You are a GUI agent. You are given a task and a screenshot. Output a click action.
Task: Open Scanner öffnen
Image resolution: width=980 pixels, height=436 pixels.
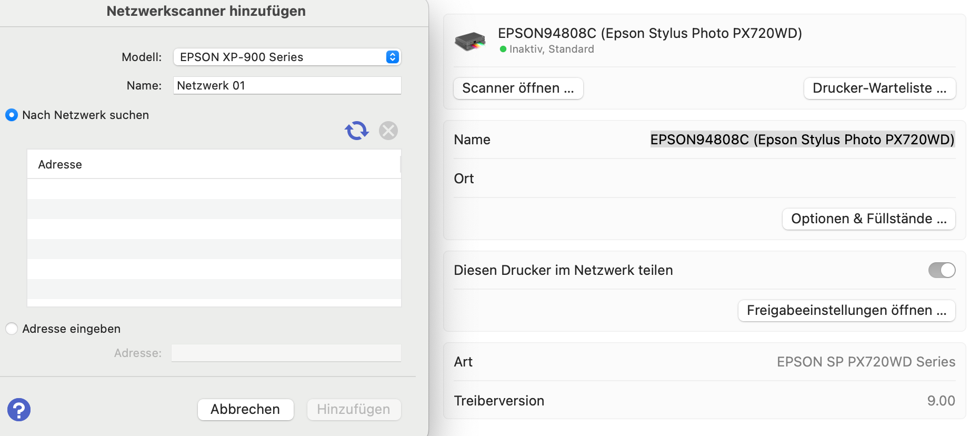(518, 88)
